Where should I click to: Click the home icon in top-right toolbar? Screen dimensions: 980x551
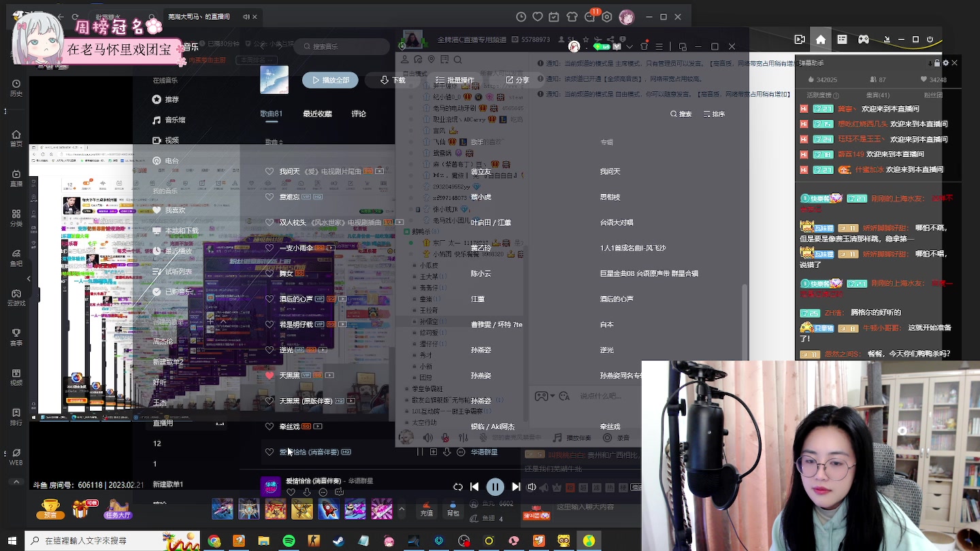tap(821, 39)
